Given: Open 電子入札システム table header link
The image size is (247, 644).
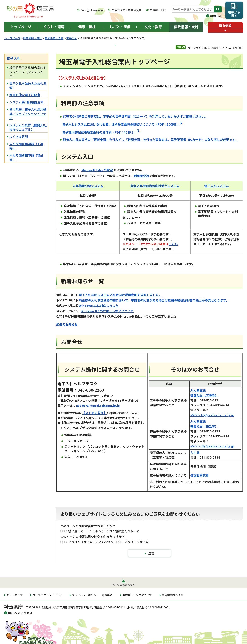Looking at the screenshot, I should click(216, 186).
